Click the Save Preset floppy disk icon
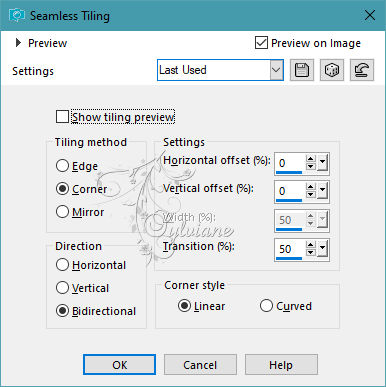The image size is (386, 387). tap(302, 70)
